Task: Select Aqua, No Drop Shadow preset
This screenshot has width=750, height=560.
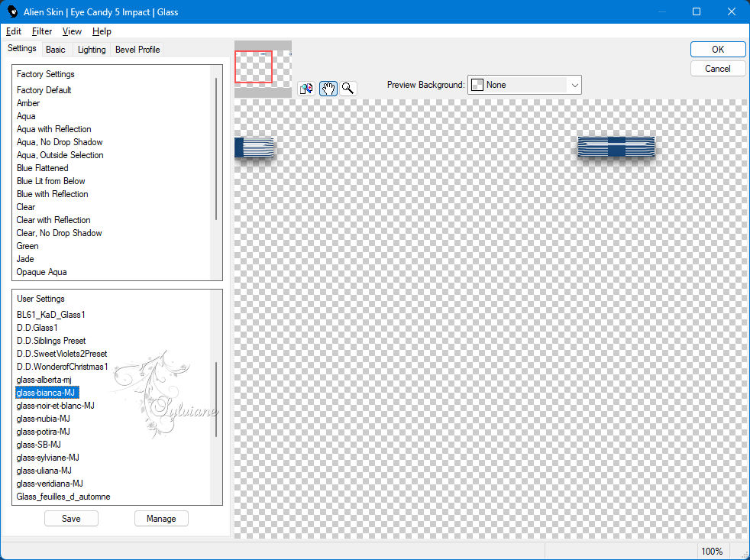Action: pyautogui.click(x=60, y=141)
